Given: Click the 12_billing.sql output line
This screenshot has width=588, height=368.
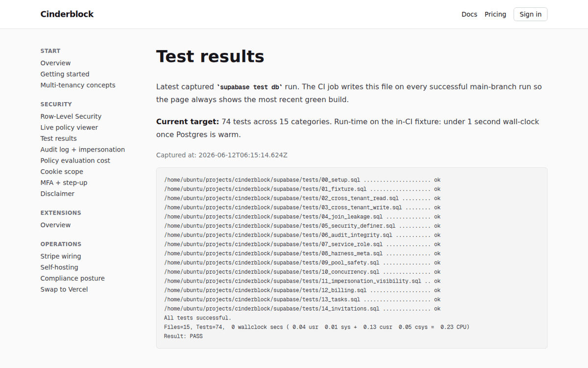Looking at the screenshot, I should (x=302, y=290).
